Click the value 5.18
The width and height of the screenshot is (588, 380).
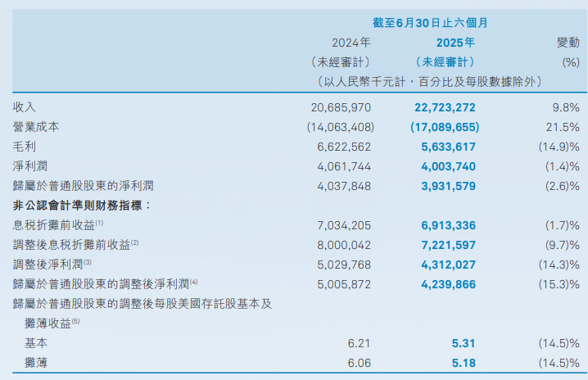click(x=464, y=363)
